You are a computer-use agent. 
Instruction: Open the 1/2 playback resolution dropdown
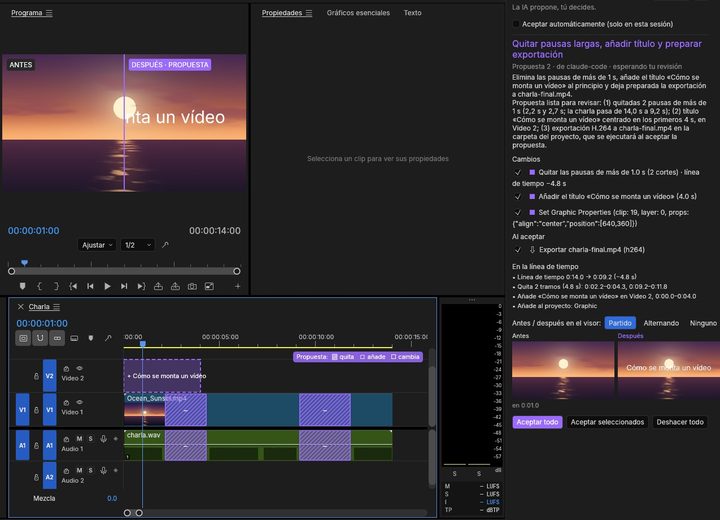(x=137, y=245)
